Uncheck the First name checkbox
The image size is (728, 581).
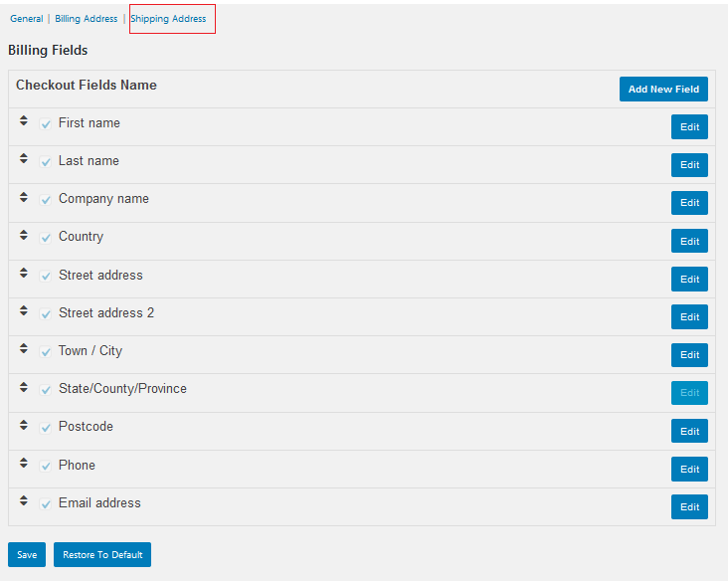click(x=45, y=124)
